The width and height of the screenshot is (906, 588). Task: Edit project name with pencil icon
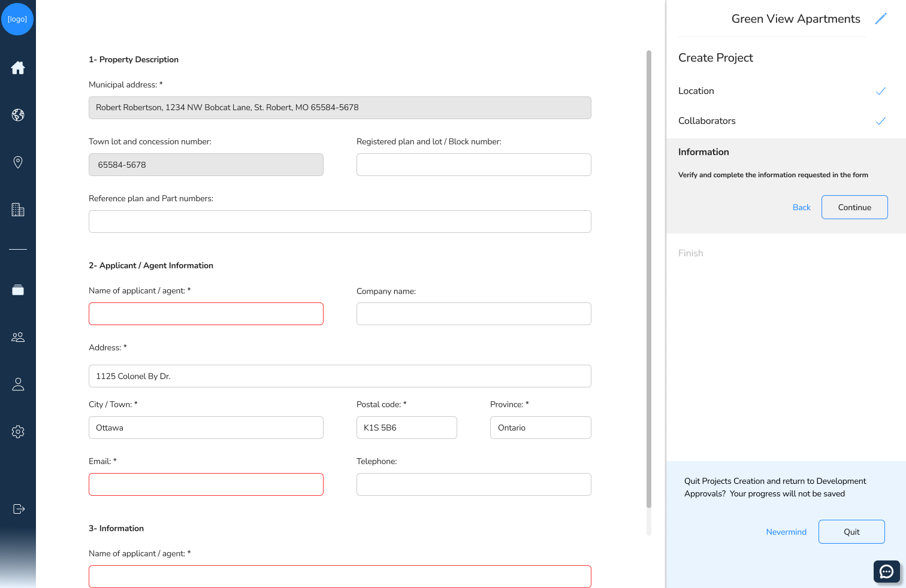881,19
